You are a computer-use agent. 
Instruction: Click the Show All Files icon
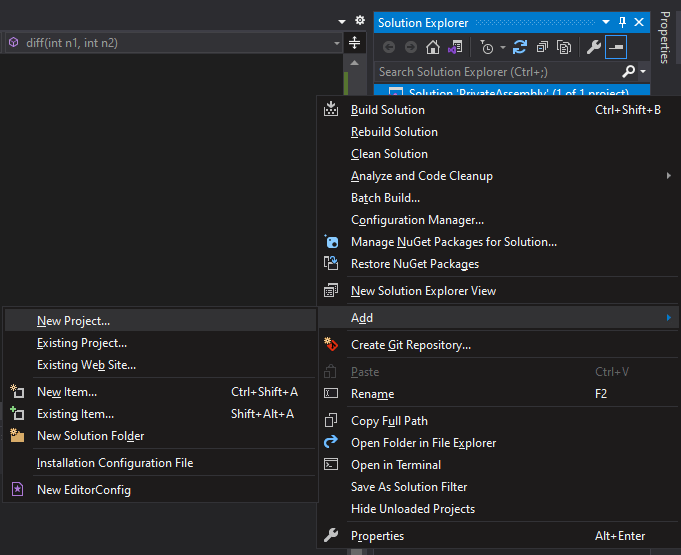pyautogui.click(x=564, y=47)
